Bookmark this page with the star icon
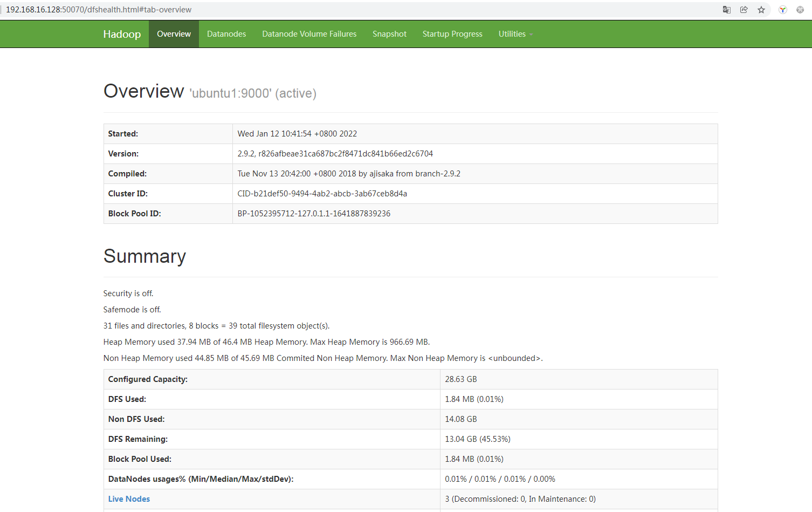 click(761, 10)
